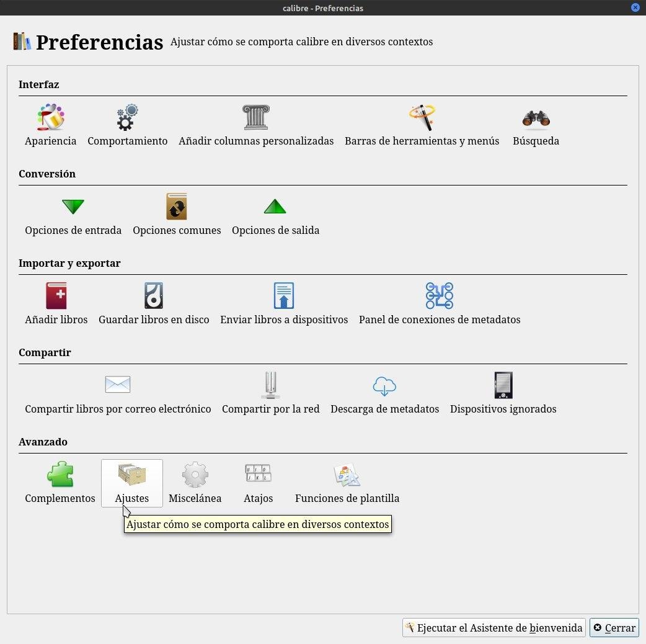Open Añadir columnas personalizadas column icon
This screenshot has width=646, height=644.
(256, 117)
